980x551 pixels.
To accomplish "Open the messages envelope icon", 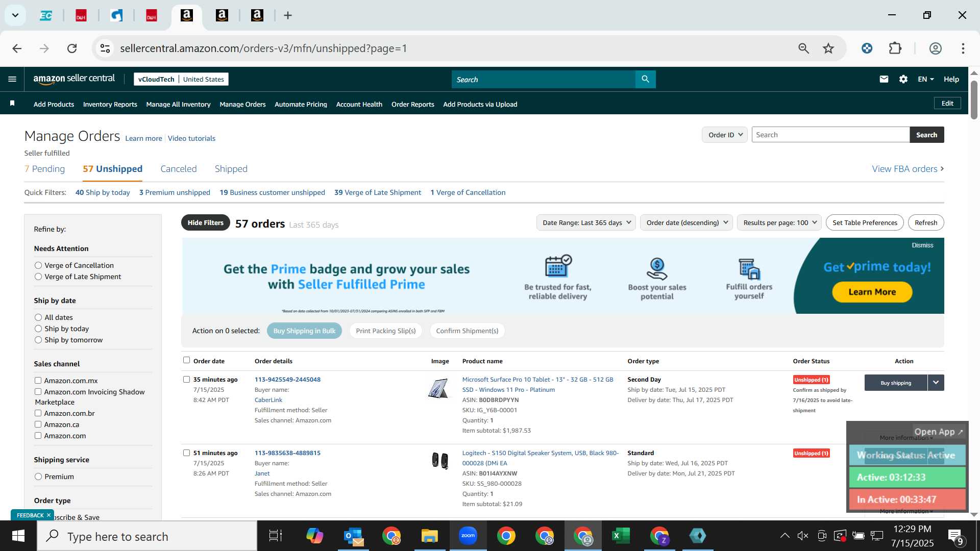I will pos(884,79).
